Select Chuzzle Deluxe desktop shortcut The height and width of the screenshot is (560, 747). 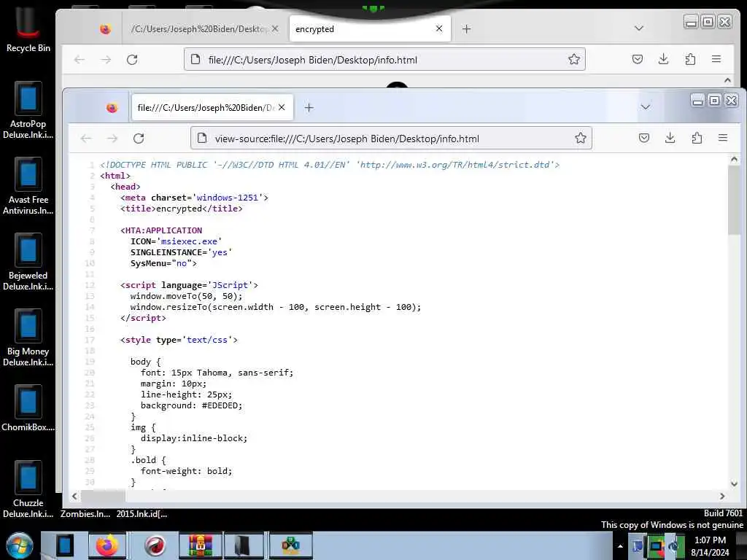coord(28,489)
